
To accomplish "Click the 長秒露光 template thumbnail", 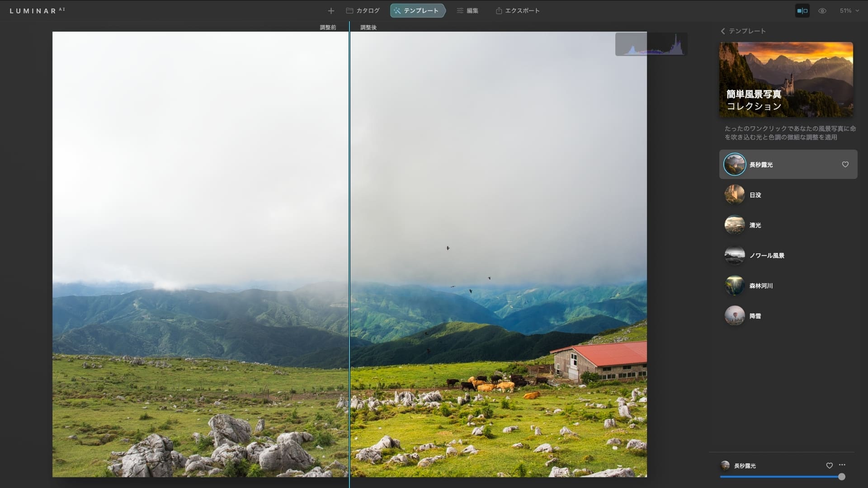I will pyautogui.click(x=734, y=164).
